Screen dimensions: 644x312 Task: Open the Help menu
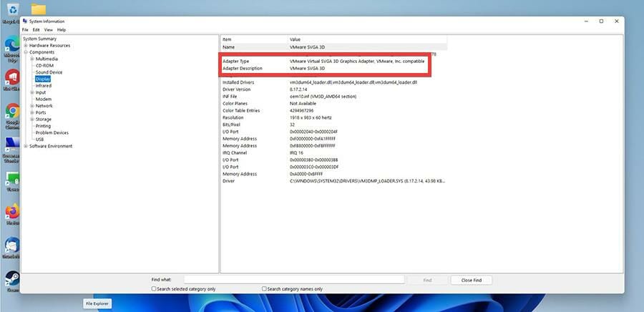62,30
